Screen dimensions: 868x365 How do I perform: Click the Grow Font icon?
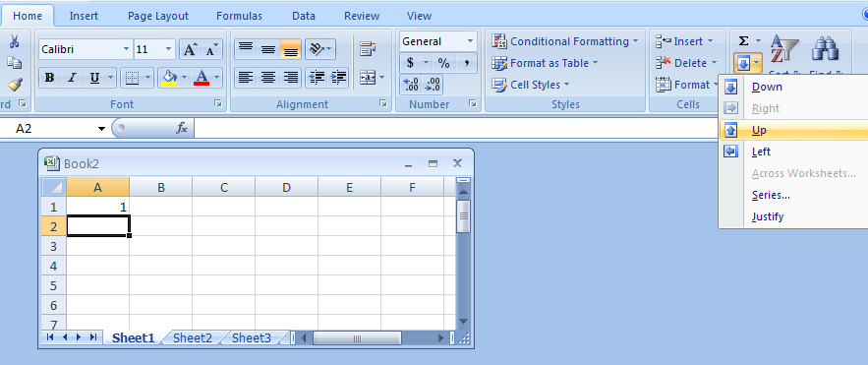pos(190,49)
